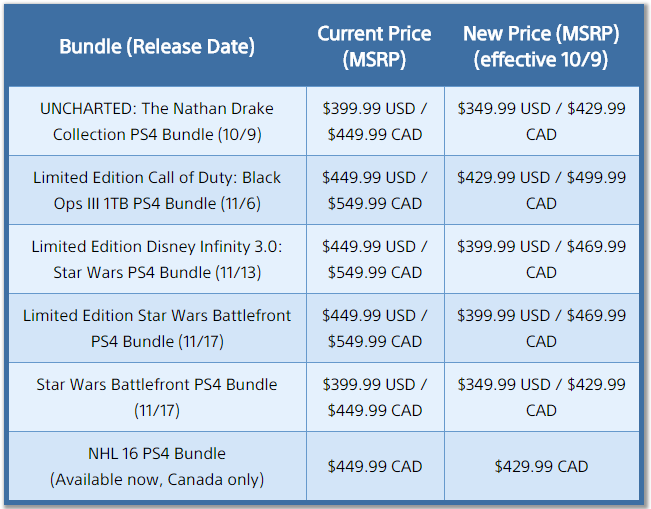
Task: Select the standard Star Wars Battlefront bundle cell
Action: click(x=157, y=397)
